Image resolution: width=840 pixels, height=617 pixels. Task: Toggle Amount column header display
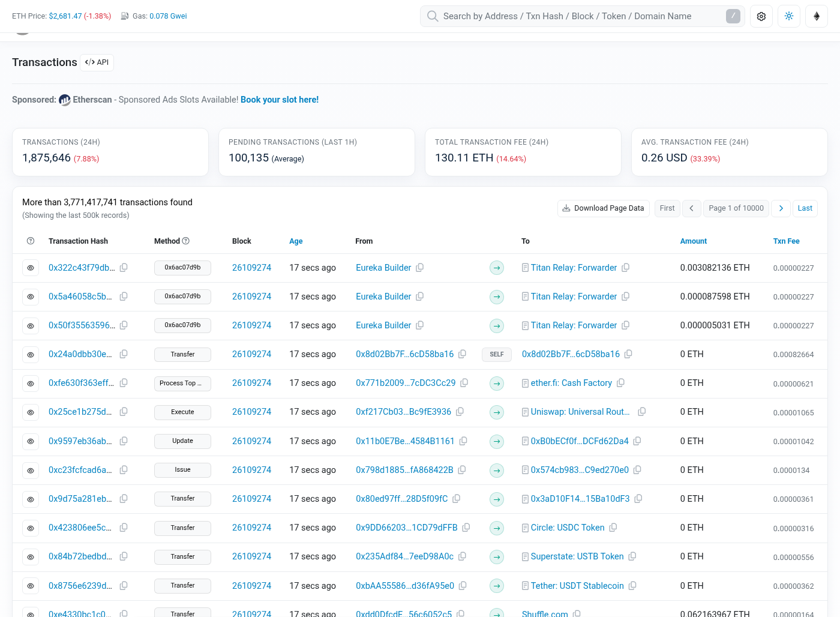[694, 241]
